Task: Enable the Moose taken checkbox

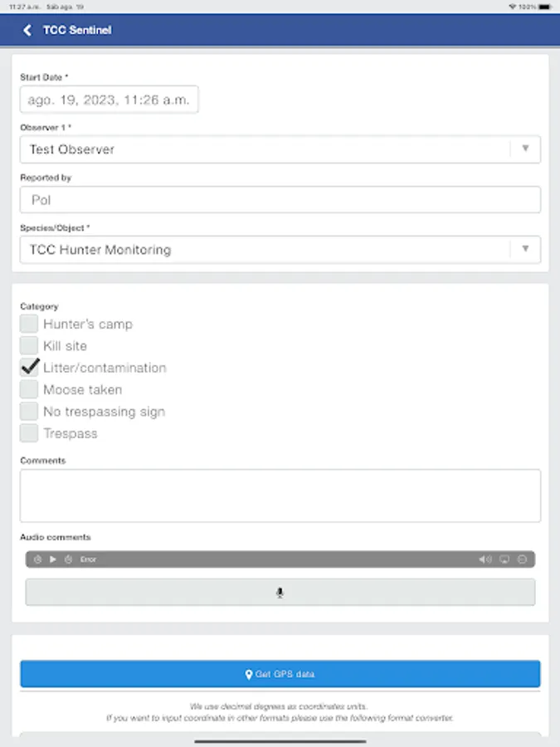Action: pyautogui.click(x=30, y=389)
